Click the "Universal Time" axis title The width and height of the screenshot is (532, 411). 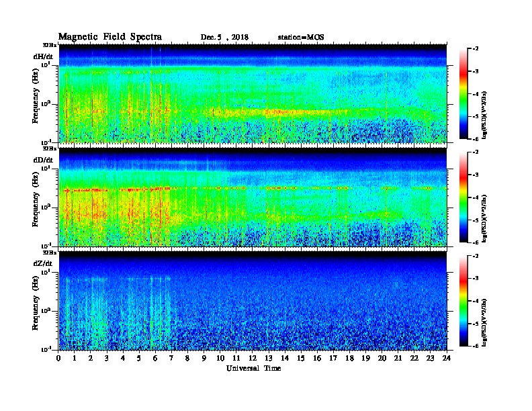[253, 368]
